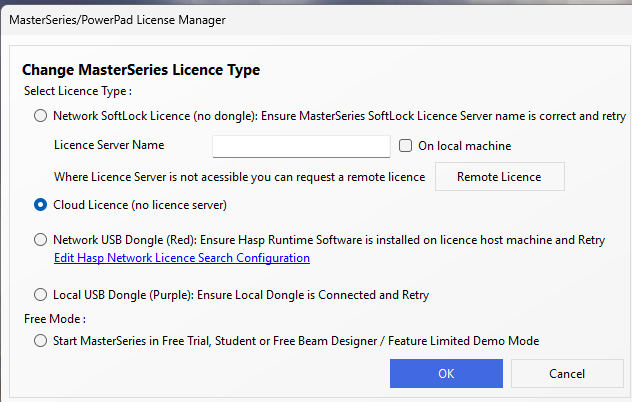Screen dimensions: 632x402
Task: Select the Free Trial / Demo Mode radio button
Action: [x=40, y=341]
